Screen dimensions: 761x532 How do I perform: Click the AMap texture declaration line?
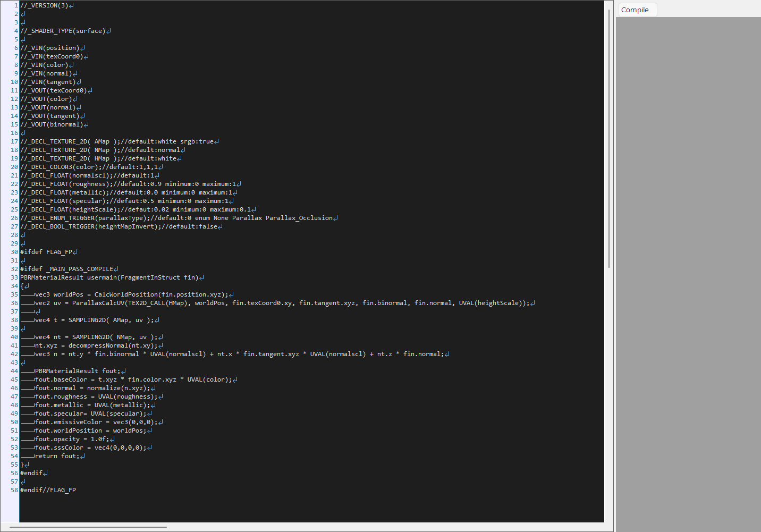coord(117,141)
